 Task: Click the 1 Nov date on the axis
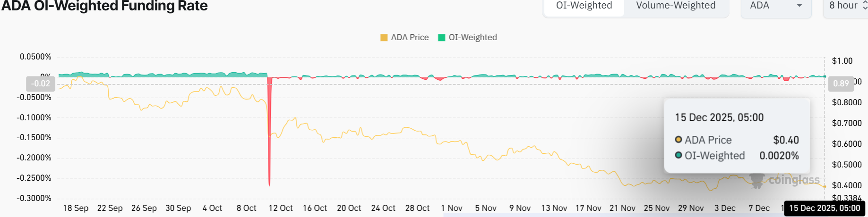tap(452, 208)
